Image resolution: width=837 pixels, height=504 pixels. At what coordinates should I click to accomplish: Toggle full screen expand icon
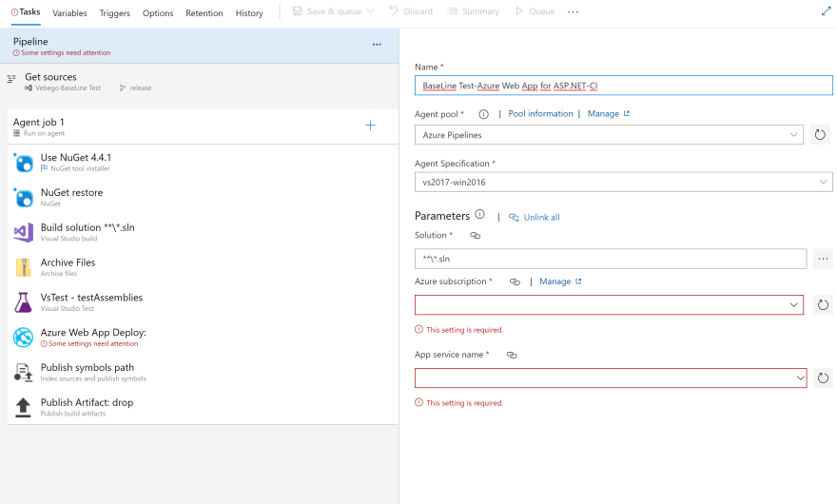point(826,11)
